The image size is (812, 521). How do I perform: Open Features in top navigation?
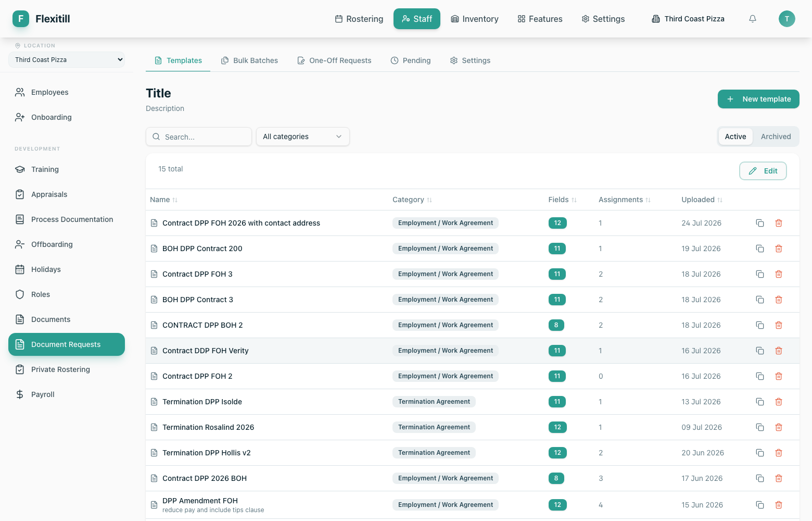[540, 19]
